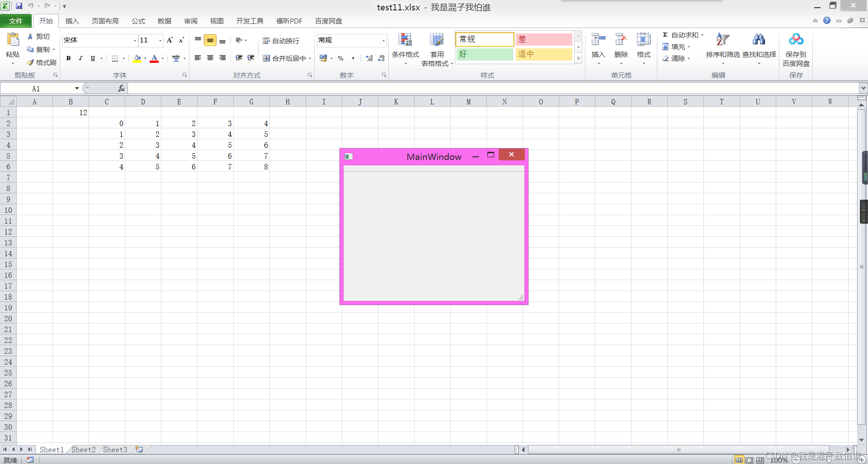The image size is (868, 464).
Task: Open the File (文件) tab
Action: [x=16, y=21]
